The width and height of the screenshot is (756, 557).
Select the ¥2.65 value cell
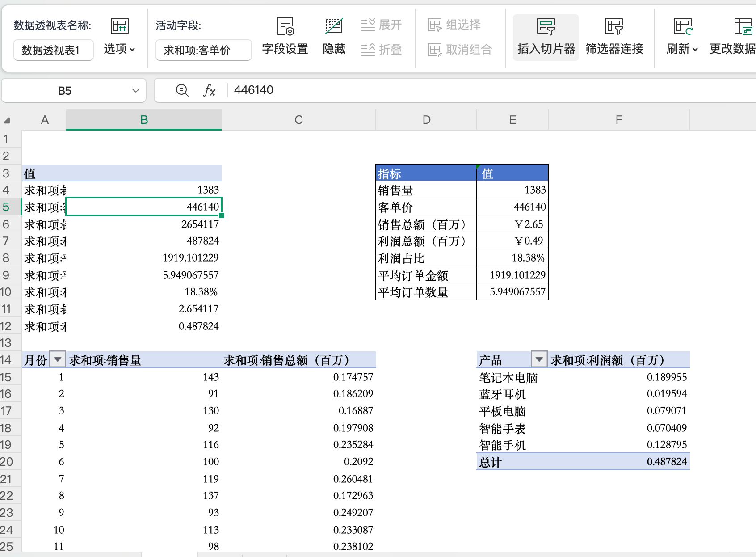tap(512, 224)
